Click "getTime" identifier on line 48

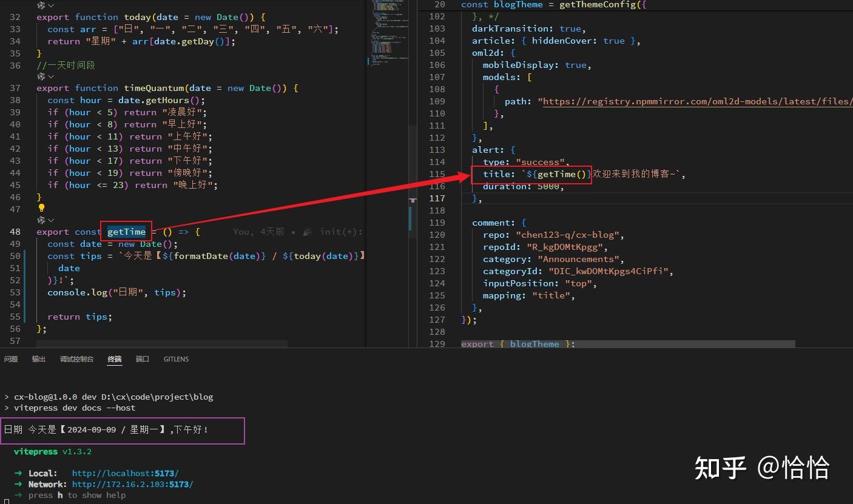(126, 232)
